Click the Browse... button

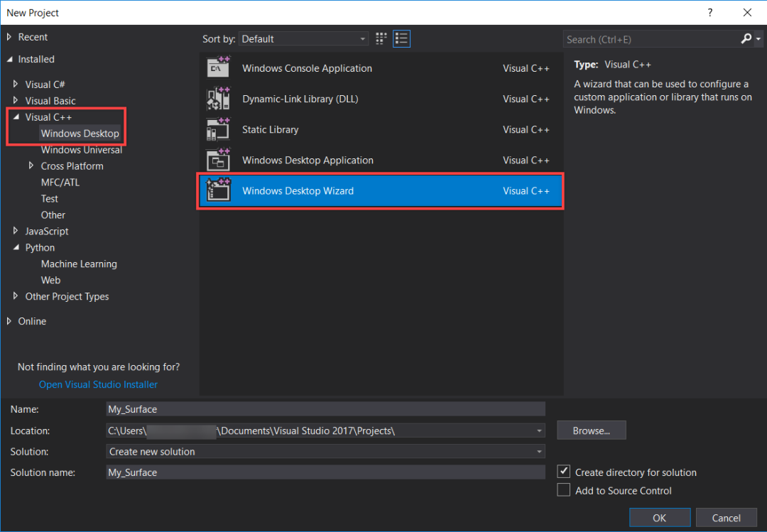[x=591, y=430]
